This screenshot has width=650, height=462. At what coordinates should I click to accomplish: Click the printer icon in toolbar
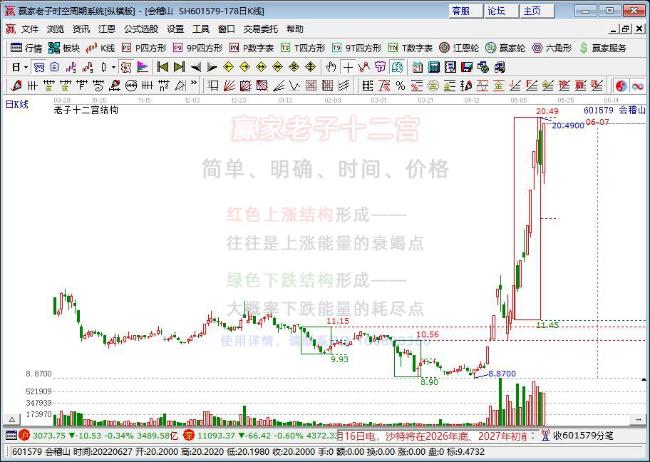(x=500, y=67)
